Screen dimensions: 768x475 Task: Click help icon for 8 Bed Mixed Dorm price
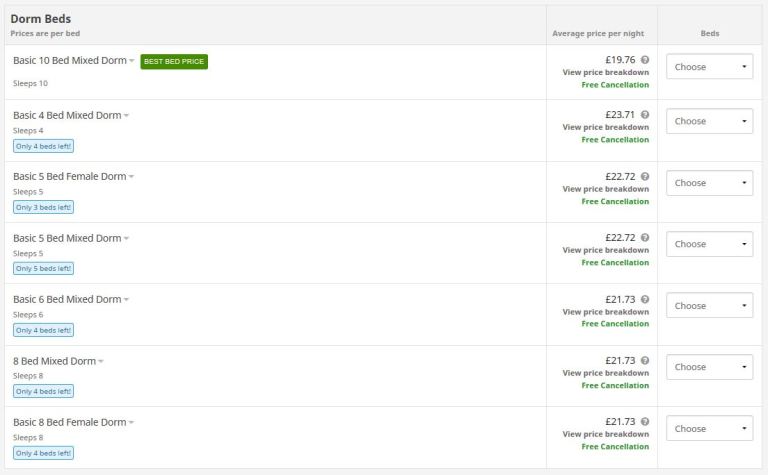[645, 360]
